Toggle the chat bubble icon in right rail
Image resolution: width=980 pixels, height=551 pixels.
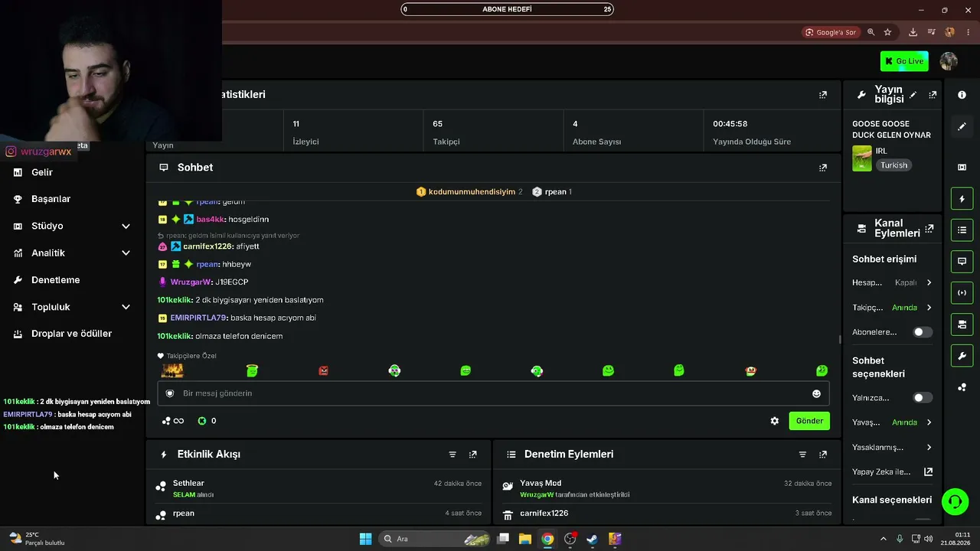coord(962,261)
